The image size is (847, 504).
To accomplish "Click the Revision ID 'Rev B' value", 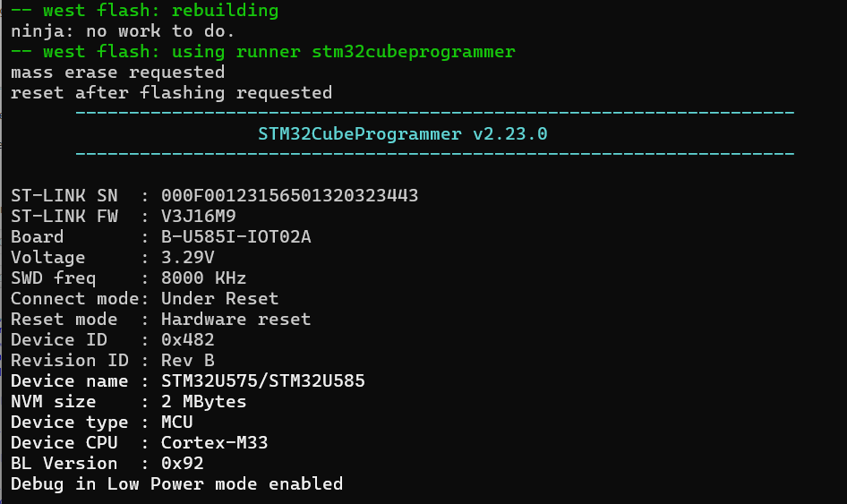I will click(187, 360).
